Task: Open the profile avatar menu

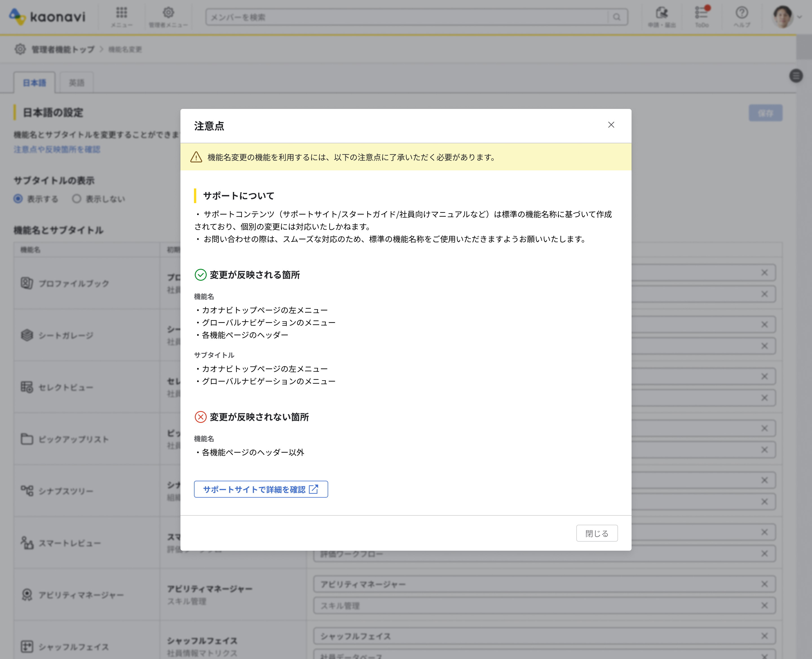Action: (x=782, y=17)
